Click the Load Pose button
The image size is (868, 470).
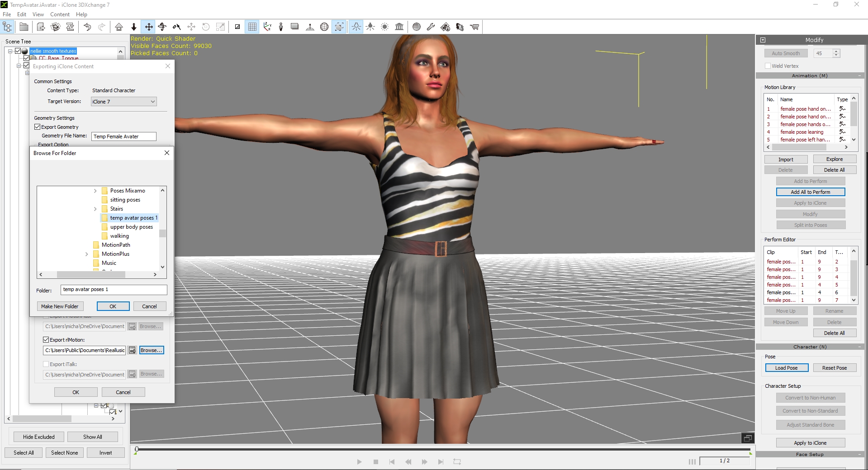coord(786,368)
